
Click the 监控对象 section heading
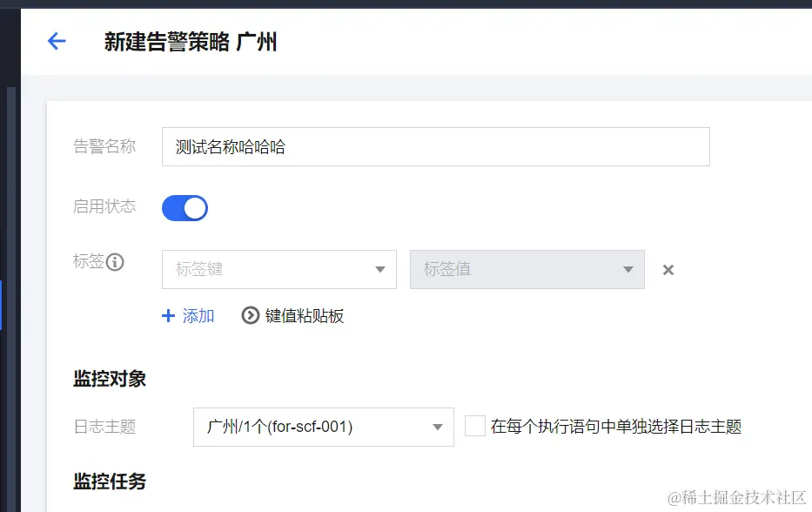coord(108,380)
